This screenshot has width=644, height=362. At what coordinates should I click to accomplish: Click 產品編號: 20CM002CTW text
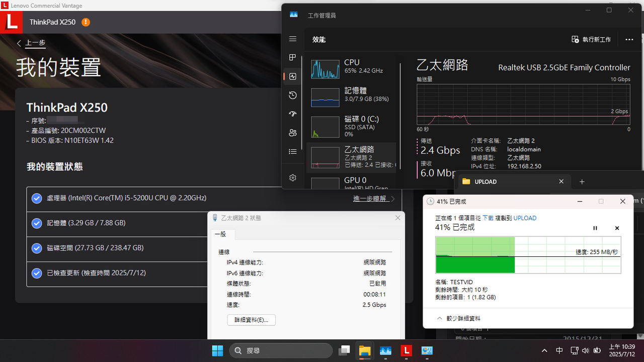pyautogui.click(x=66, y=130)
